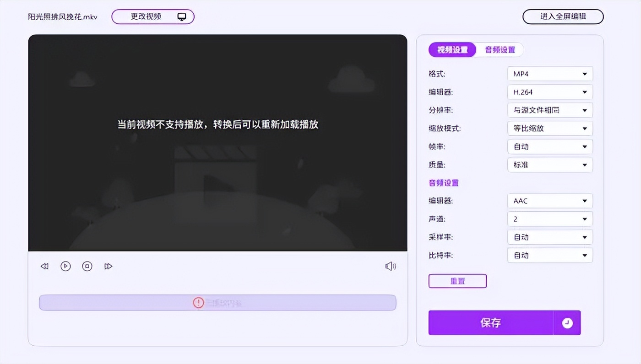Click the red warning icon above the progress bar
This screenshot has width=641, height=364.
[x=198, y=302]
